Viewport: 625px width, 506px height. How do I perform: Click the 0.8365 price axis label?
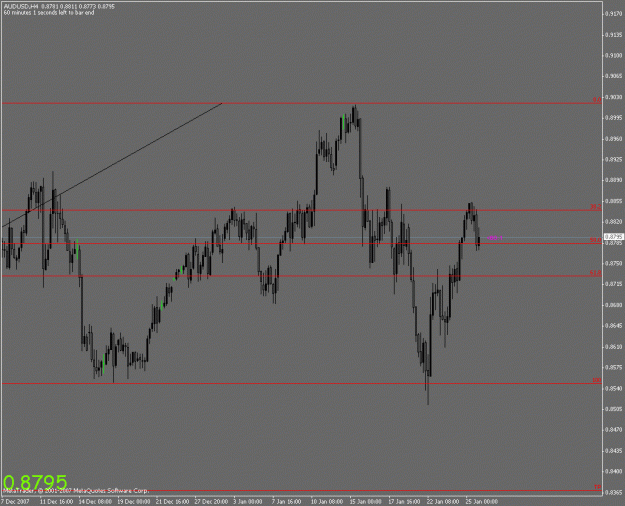[614, 492]
